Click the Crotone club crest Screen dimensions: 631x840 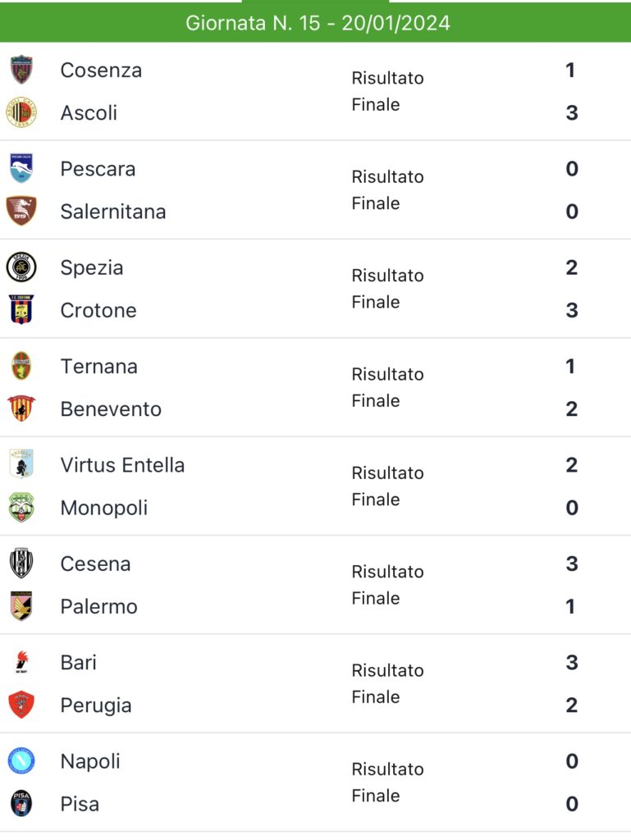(21, 310)
